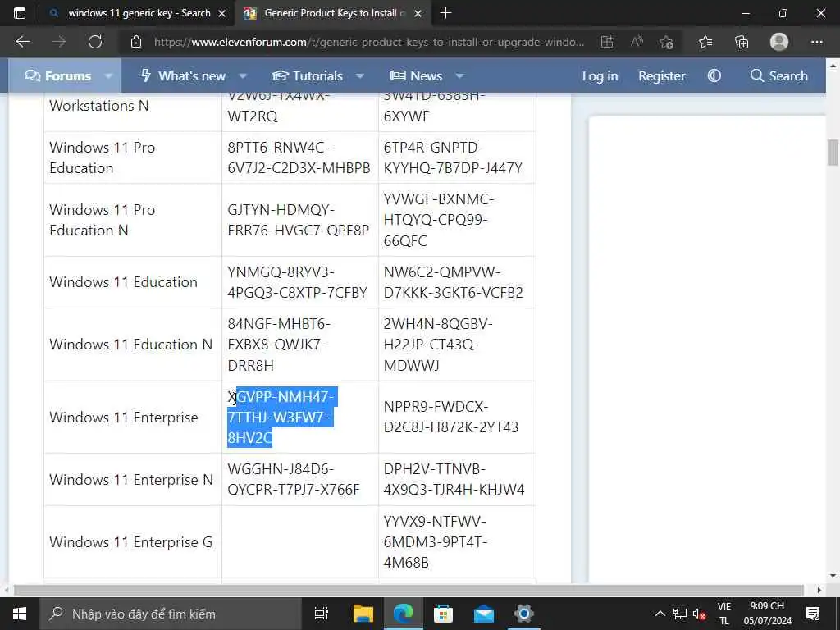Open File Explorer from the taskbar
Viewport: 840px width, 630px height.
pos(363,614)
